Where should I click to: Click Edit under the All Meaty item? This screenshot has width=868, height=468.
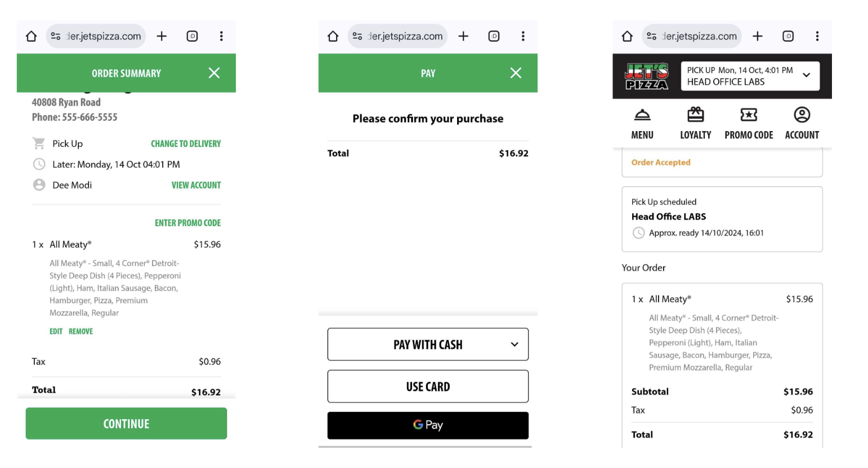56,331
